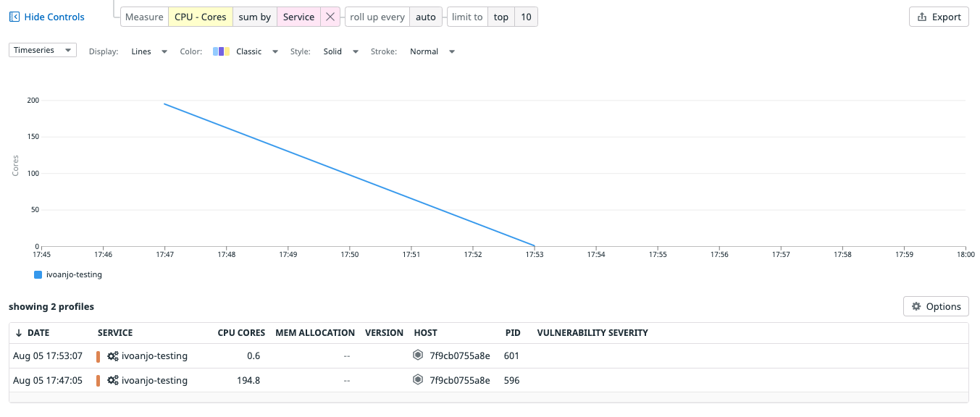The width and height of the screenshot is (980, 417).
Task: Click the PID value 601
Action: (x=512, y=355)
